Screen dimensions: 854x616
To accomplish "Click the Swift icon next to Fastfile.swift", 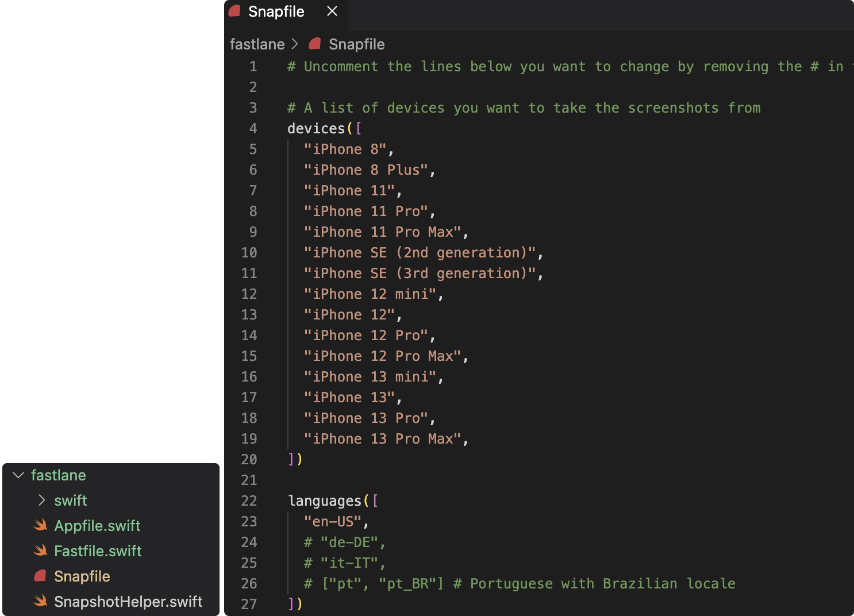I will (x=40, y=550).
